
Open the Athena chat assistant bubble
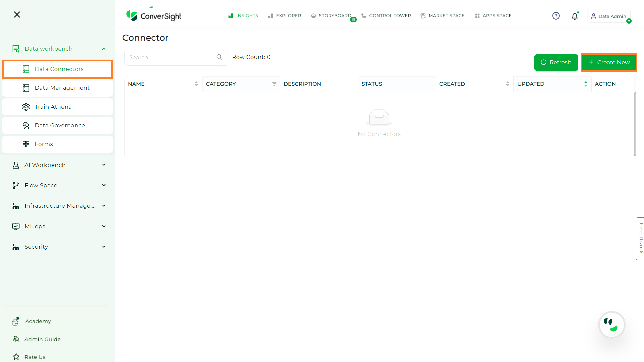click(611, 325)
